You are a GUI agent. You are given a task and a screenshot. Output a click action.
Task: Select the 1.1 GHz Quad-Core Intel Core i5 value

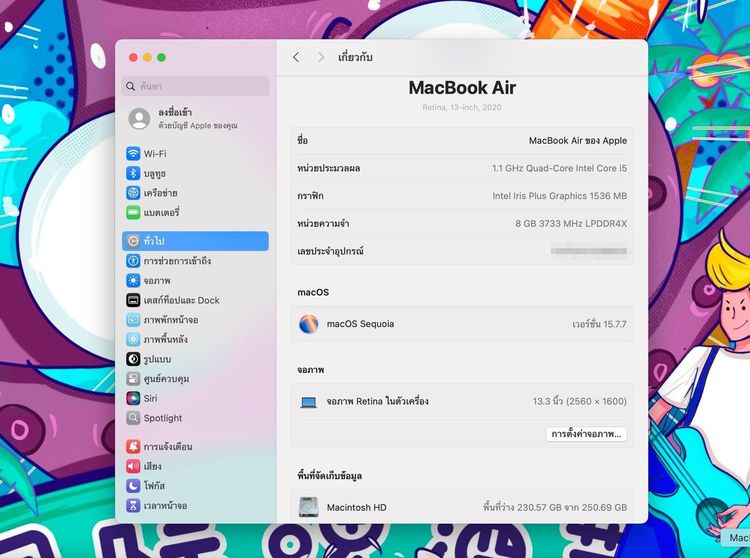(559, 168)
